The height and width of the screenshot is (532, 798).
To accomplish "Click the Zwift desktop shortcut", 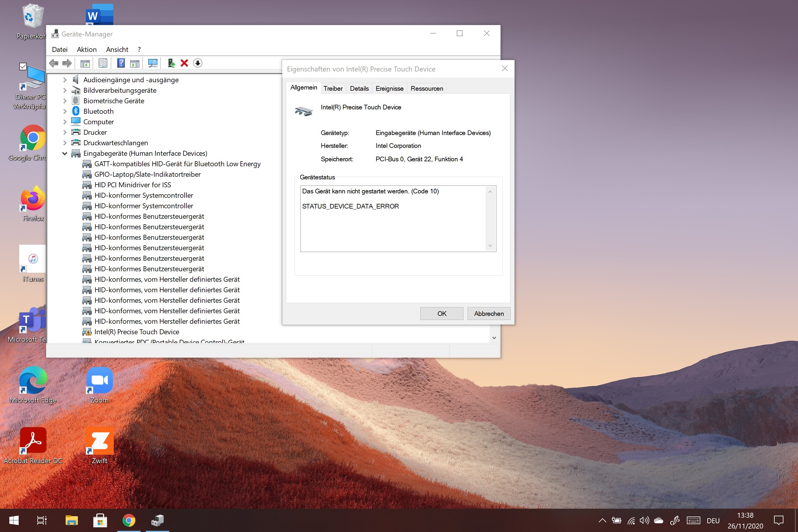I will click(99, 446).
